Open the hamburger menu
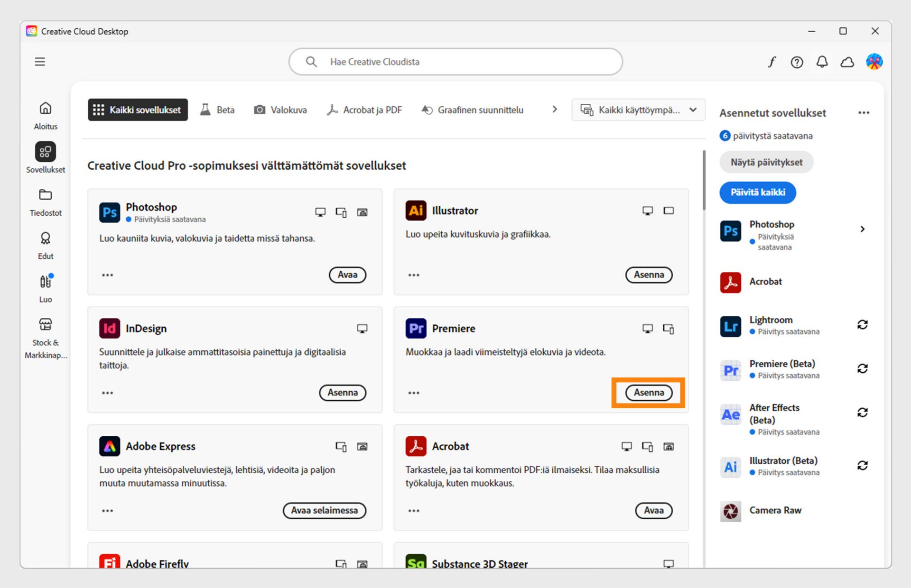 tap(40, 62)
